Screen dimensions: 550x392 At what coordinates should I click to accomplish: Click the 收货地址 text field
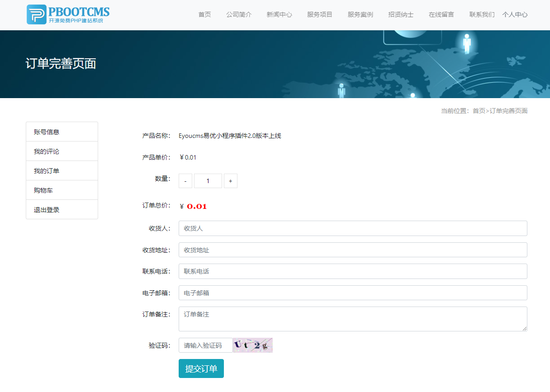click(x=353, y=250)
